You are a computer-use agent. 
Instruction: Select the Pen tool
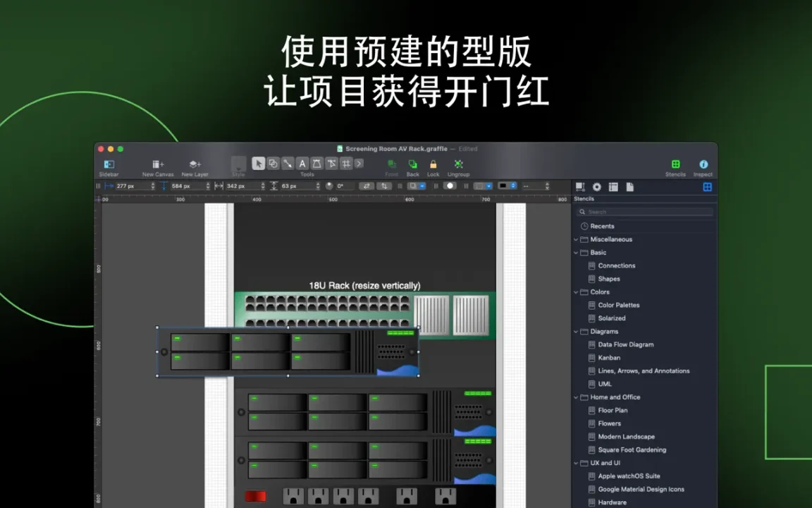coord(317,164)
